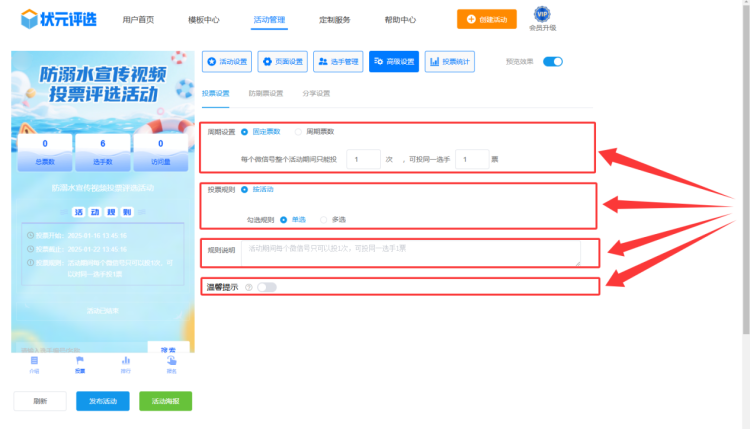Enable the 温馨提示 switch
The image size is (750, 429).
[266, 287]
